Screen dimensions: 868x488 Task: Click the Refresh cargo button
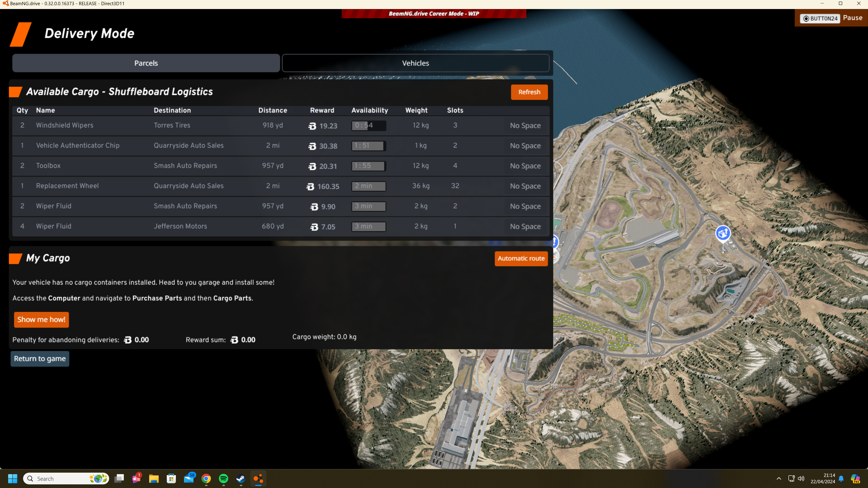[529, 92]
